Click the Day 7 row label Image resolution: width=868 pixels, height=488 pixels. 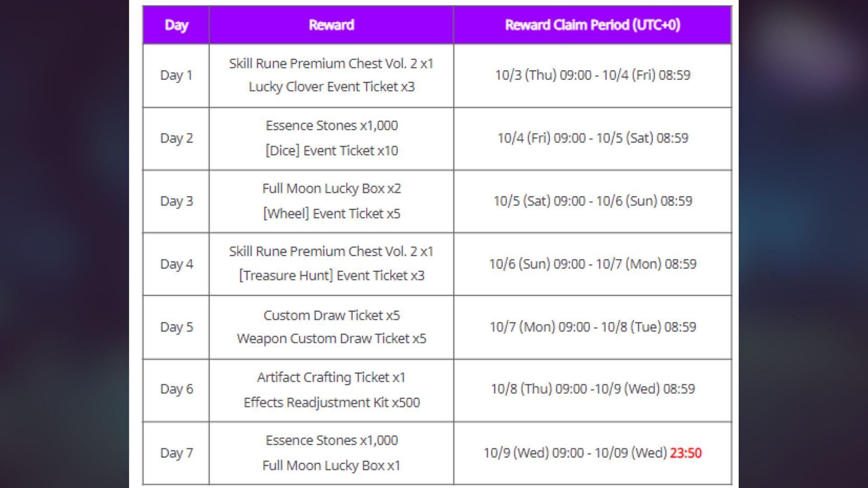tap(176, 453)
